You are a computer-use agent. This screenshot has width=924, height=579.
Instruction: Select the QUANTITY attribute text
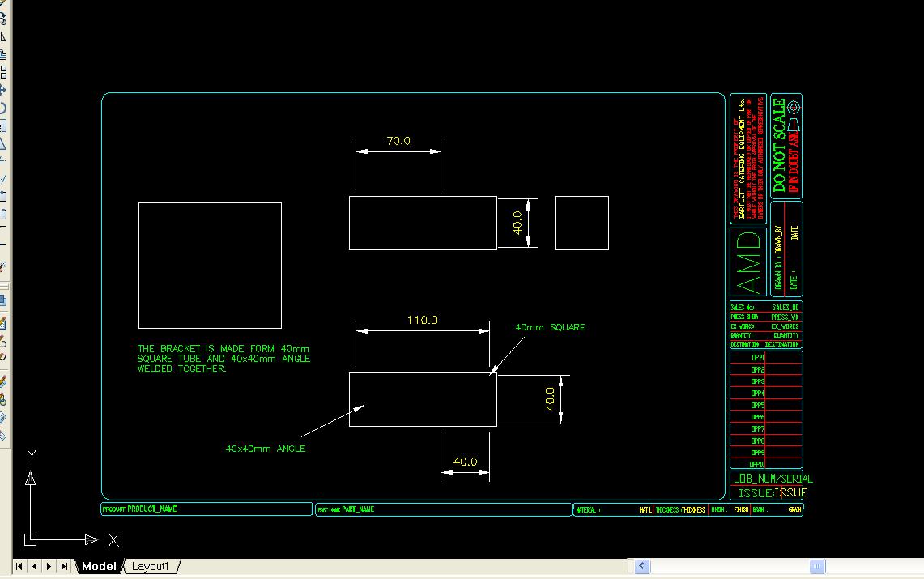click(x=786, y=336)
